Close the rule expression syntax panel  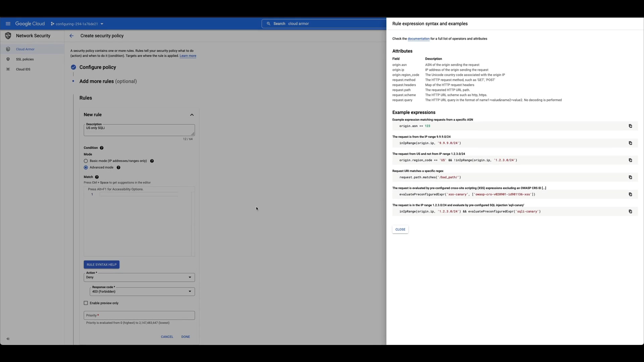[x=400, y=230]
